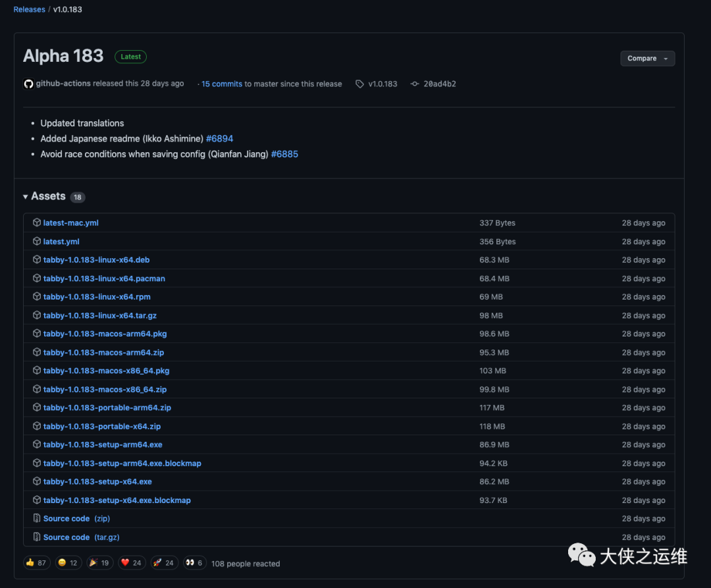This screenshot has height=588, width=711.
Task: Toggle the rocket reaction 24
Action: [164, 562]
